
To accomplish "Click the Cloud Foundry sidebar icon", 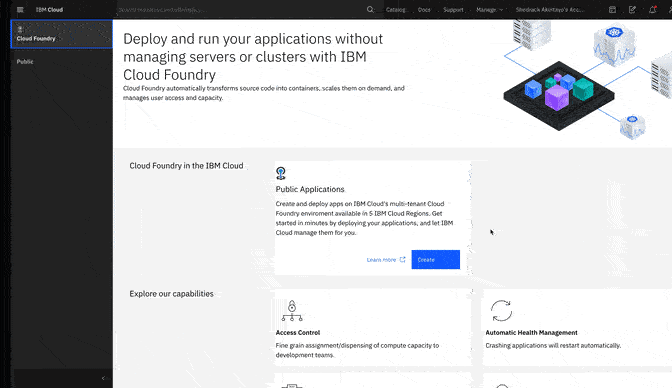I will [x=20, y=29].
